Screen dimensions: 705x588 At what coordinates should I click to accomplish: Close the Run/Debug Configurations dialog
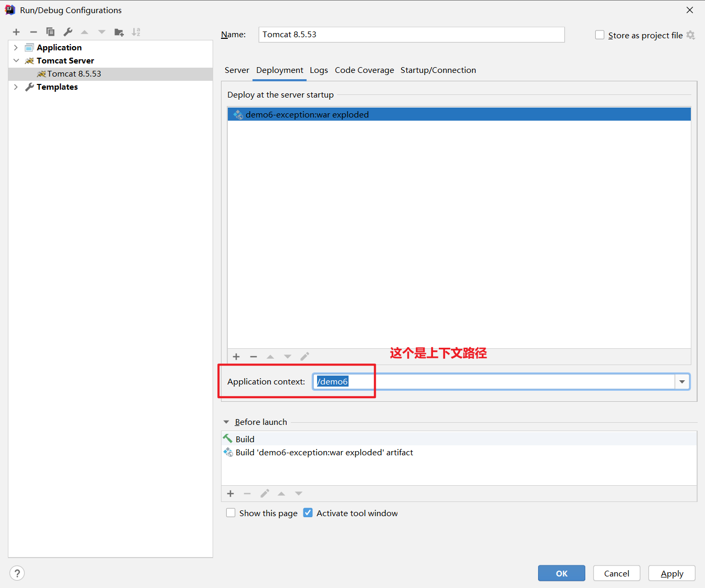click(690, 10)
